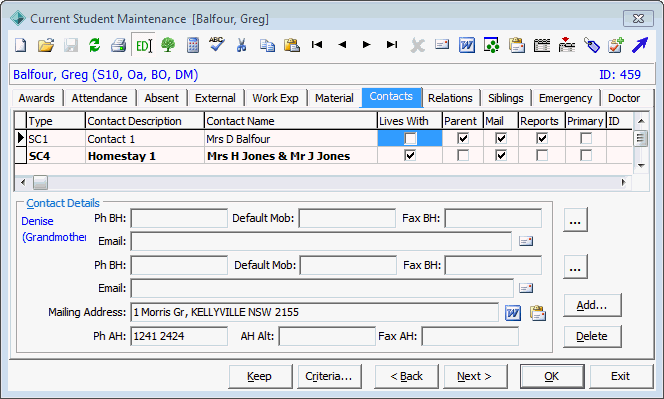Toggle Primary checkbox for Mrs D Balfour
The width and height of the screenshot is (664, 399).
coord(586,139)
